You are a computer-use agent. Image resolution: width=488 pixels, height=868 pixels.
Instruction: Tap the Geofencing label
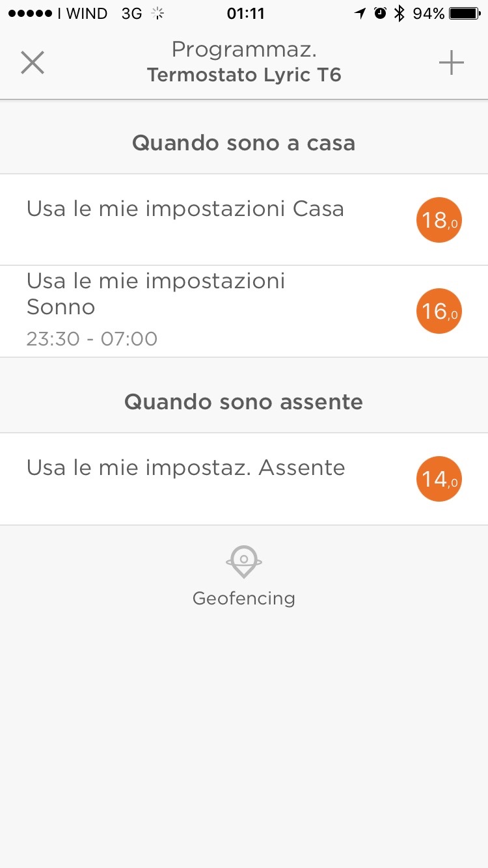243,598
